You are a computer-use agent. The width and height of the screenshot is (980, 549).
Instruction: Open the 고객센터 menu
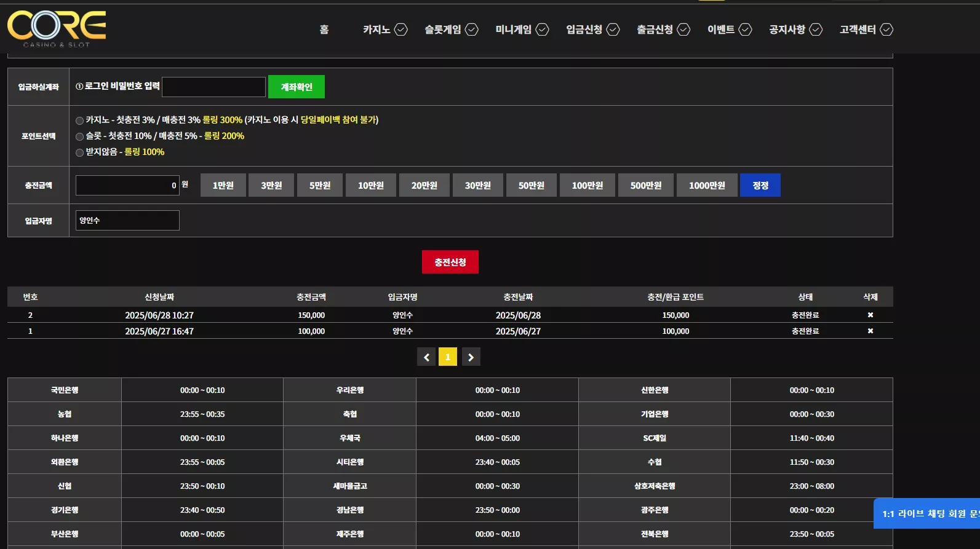(x=858, y=30)
